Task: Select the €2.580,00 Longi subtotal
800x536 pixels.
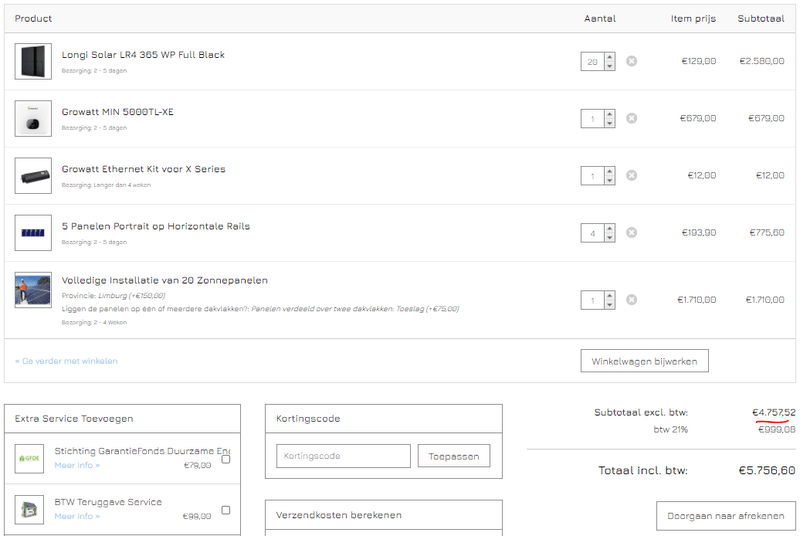Action: click(x=762, y=61)
